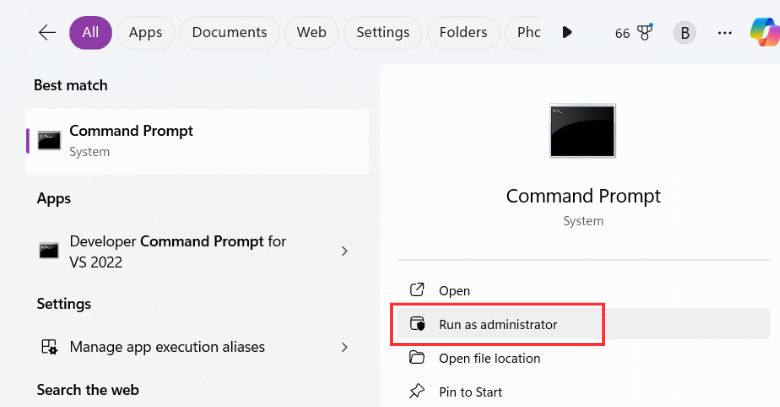This screenshot has height=407, width=780.
Task: Click the 66 rewards points number
Action: 622,33
